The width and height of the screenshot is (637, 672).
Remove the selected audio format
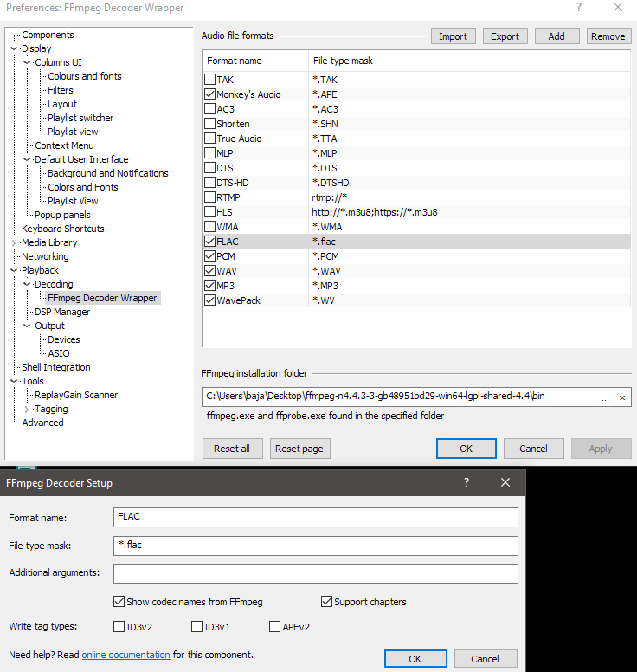(x=608, y=36)
